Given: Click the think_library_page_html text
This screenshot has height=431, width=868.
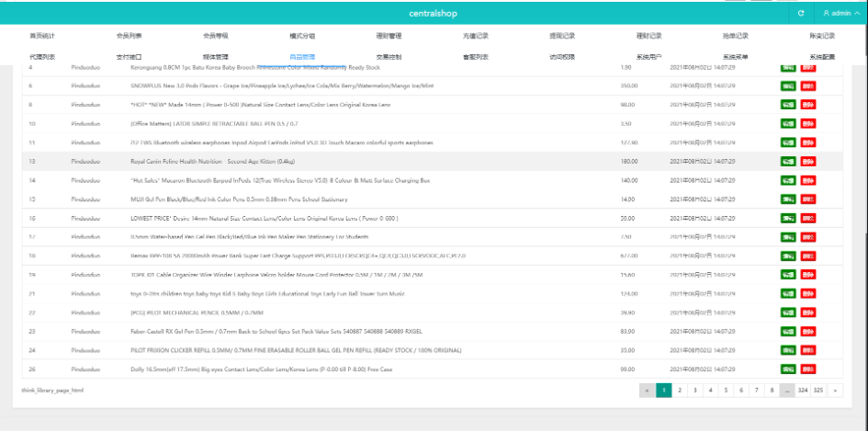Looking at the screenshot, I should coord(52,391).
